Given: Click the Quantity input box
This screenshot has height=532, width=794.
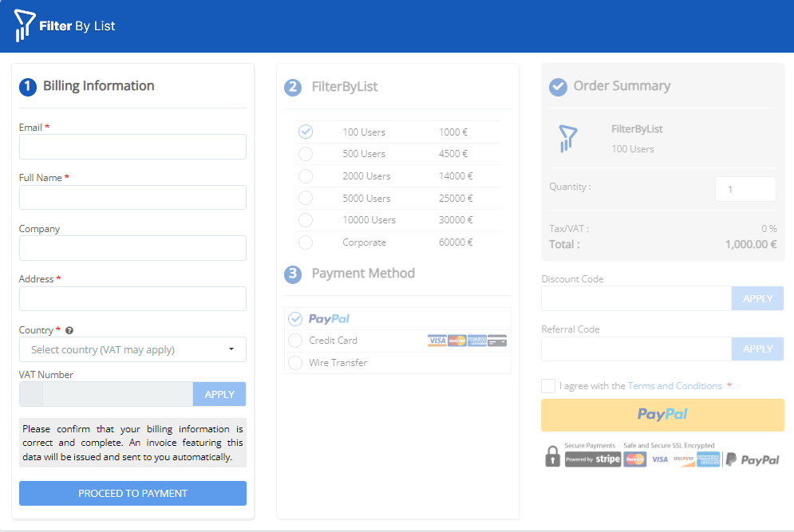Looking at the screenshot, I should (745, 189).
